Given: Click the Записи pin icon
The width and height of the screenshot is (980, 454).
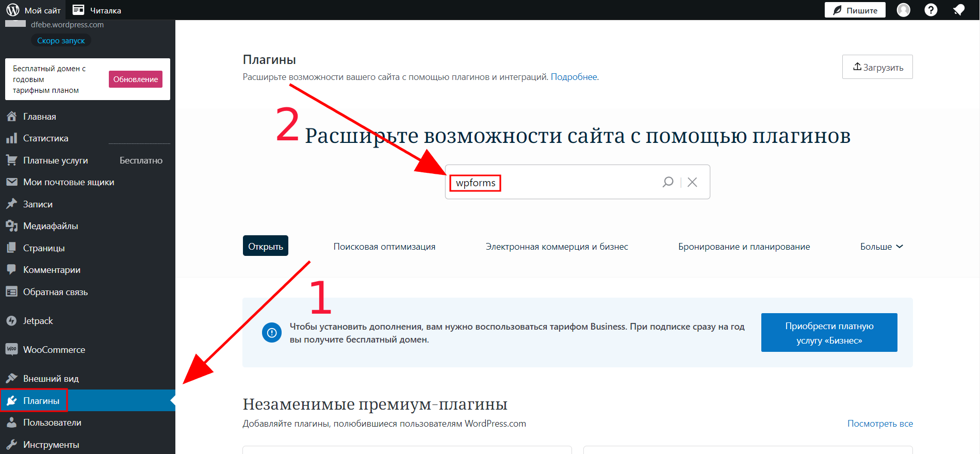Looking at the screenshot, I should point(11,204).
